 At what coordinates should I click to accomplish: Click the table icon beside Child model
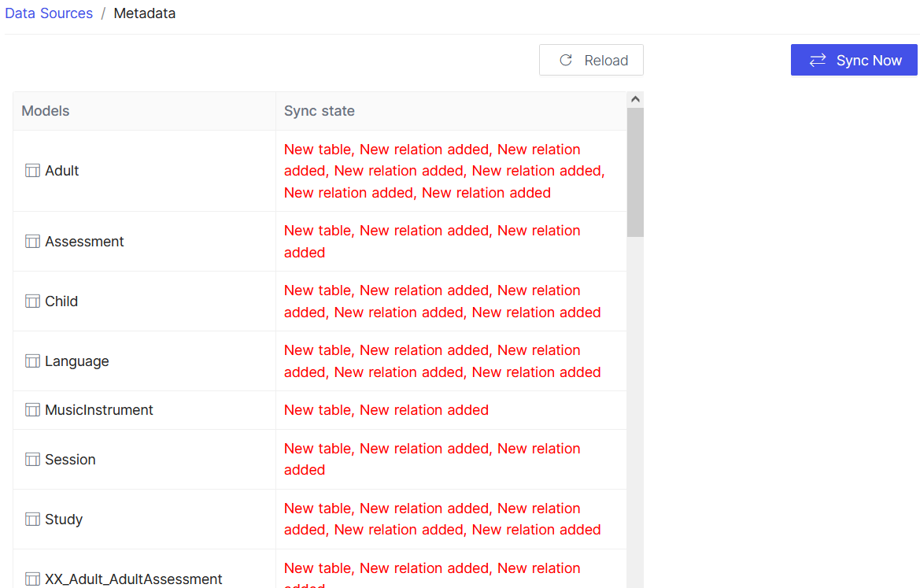32,301
